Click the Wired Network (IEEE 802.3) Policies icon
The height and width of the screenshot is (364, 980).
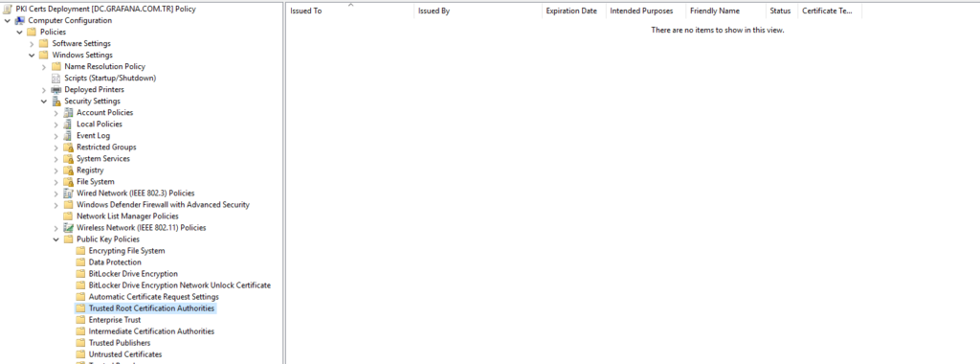click(68, 193)
